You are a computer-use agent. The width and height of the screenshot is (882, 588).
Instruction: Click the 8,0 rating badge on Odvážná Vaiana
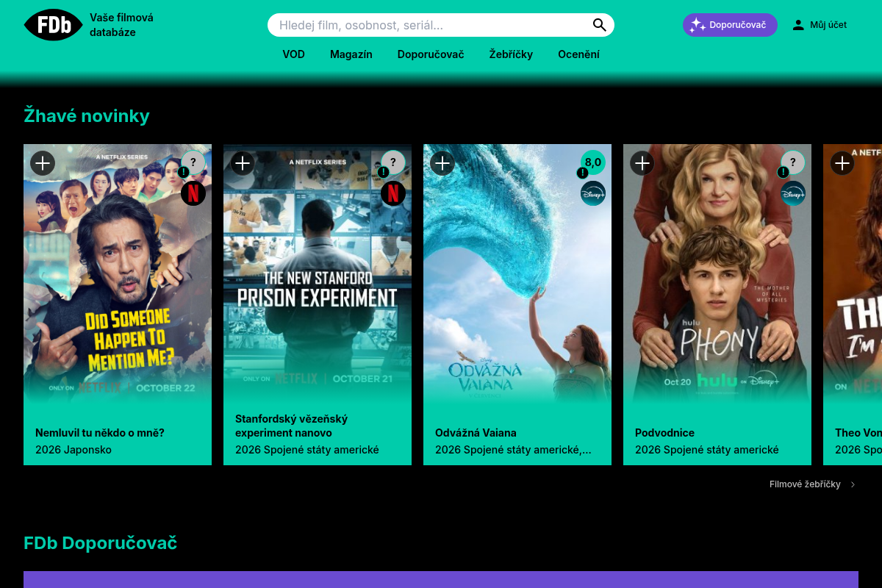pyautogui.click(x=593, y=162)
